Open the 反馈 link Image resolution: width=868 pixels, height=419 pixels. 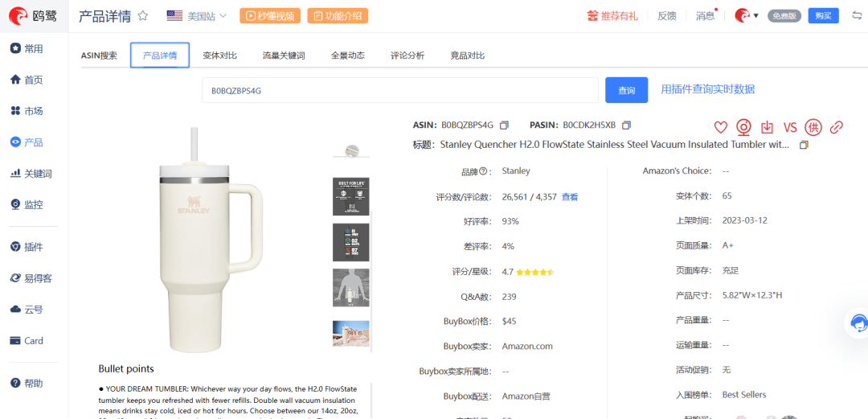click(x=666, y=16)
